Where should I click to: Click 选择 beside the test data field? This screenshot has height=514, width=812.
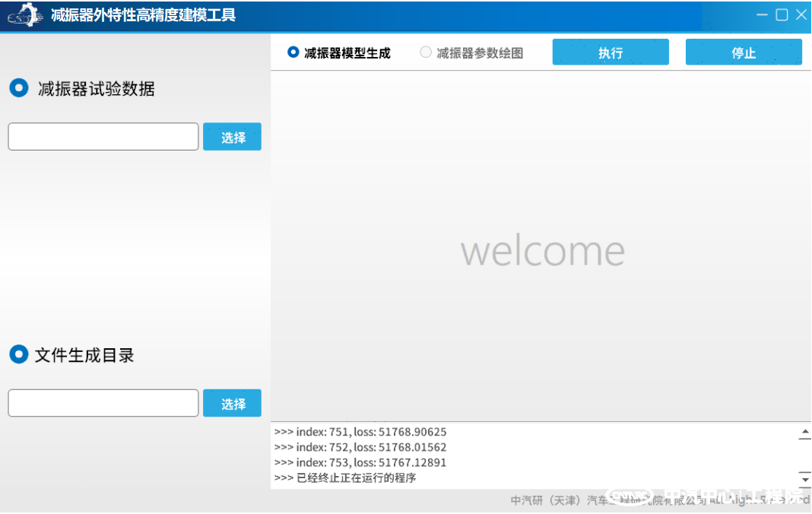click(x=233, y=137)
